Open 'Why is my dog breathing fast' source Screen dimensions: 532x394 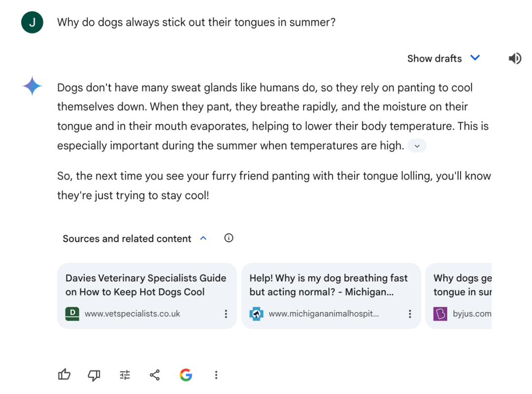(x=329, y=285)
